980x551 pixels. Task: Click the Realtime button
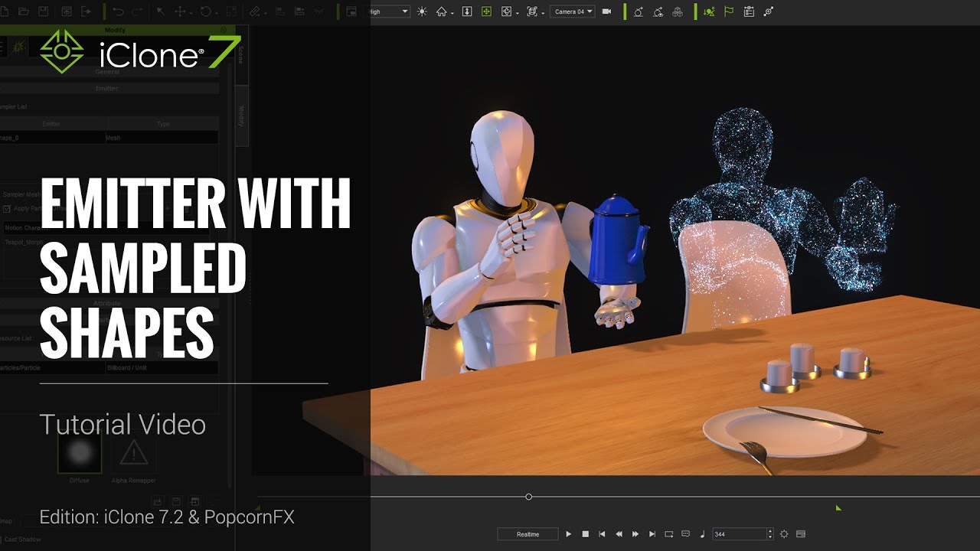pos(528,534)
